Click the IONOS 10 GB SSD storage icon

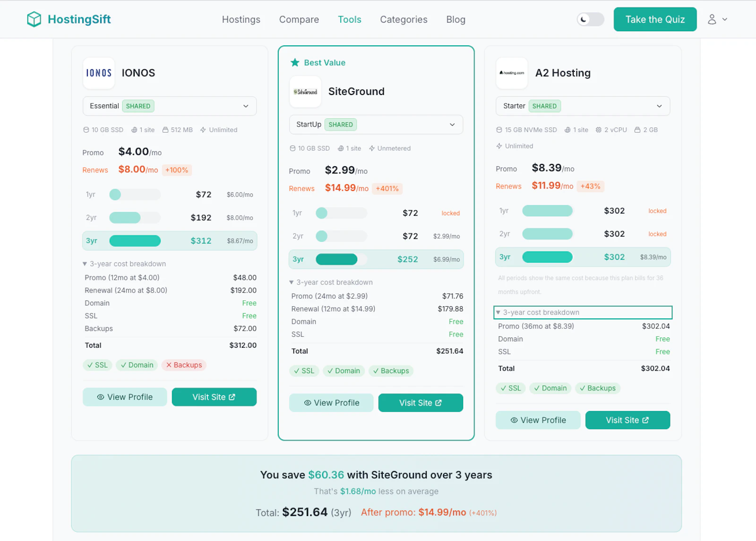point(86,130)
